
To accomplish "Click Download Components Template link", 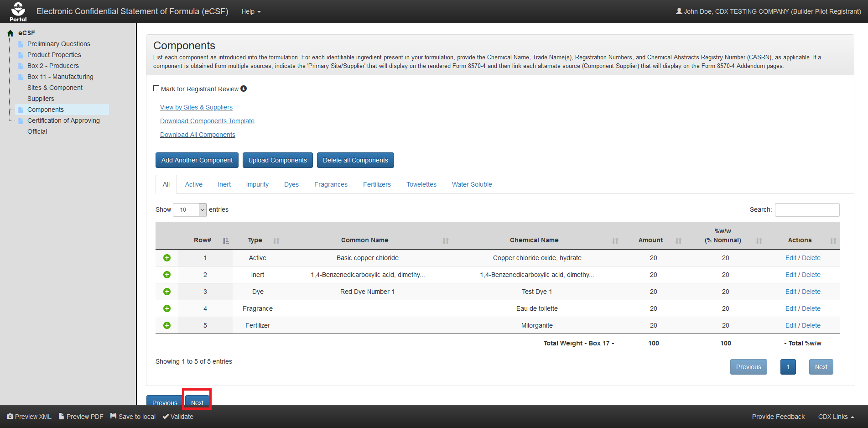I will pos(207,121).
